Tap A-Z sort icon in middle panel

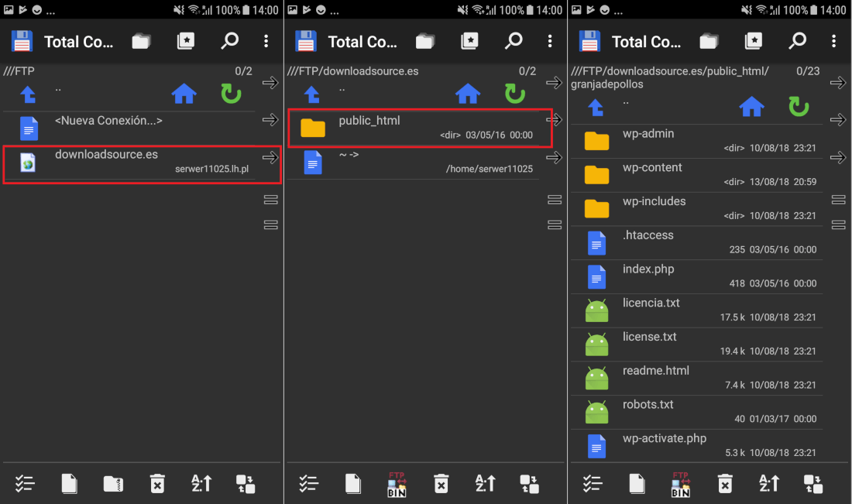pyautogui.click(x=485, y=483)
